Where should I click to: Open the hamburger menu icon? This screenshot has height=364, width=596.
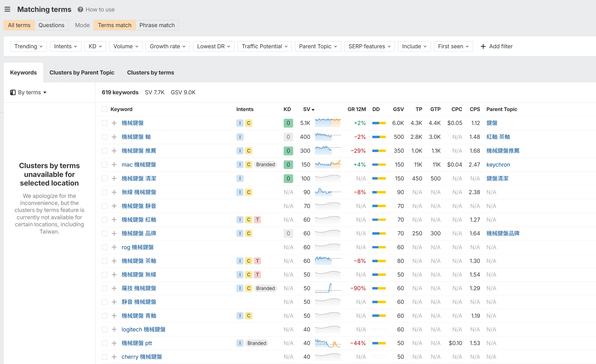[7, 9]
